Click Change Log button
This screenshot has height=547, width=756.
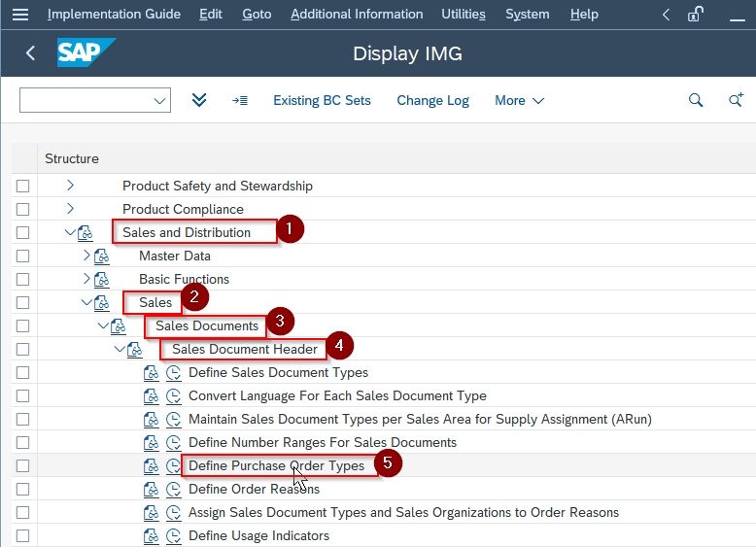(x=432, y=100)
